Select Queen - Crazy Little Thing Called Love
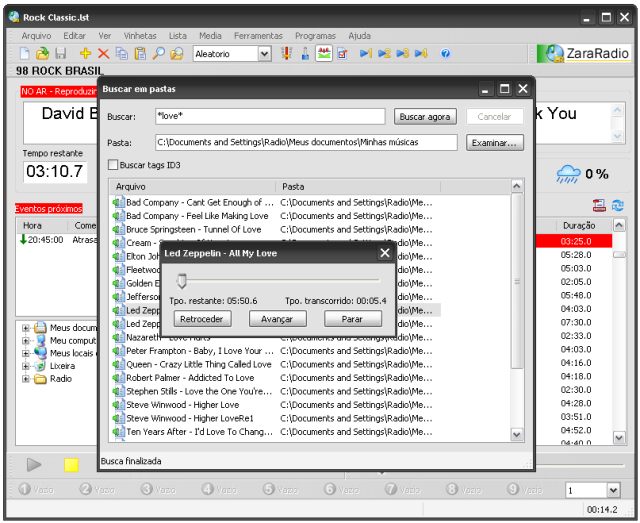 point(199,364)
